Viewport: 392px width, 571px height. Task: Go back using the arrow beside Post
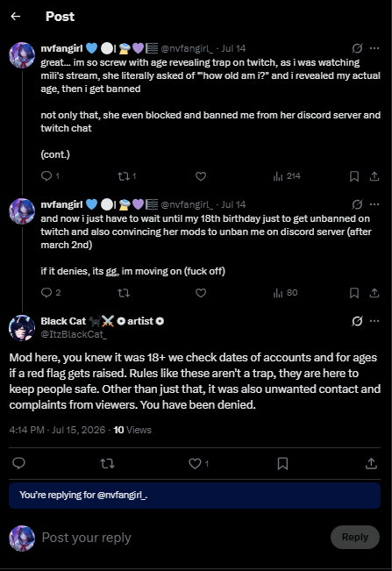(x=15, y=16)
